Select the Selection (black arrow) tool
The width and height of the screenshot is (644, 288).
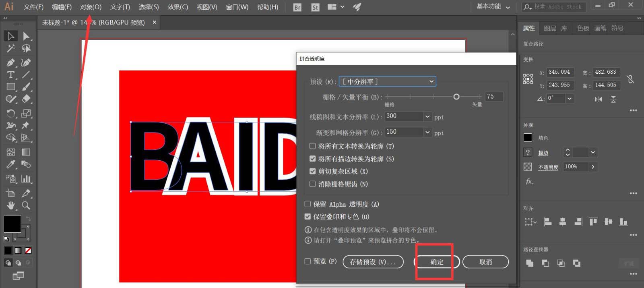(11, 36)
